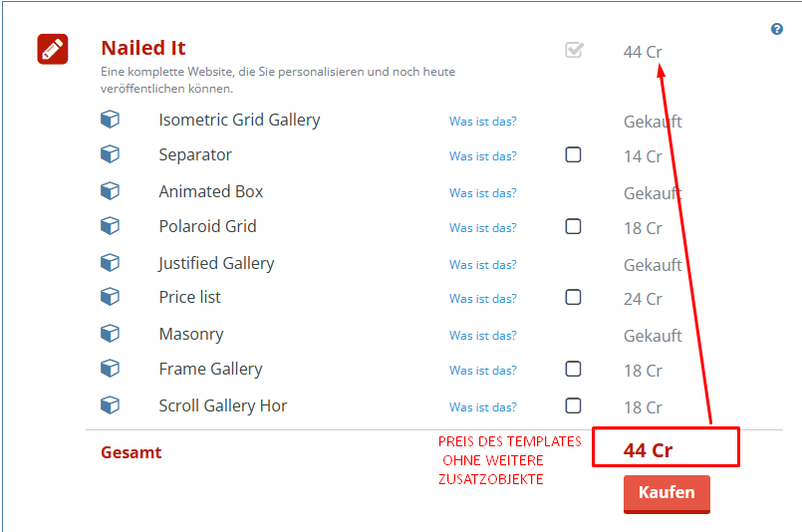Tick the Polaroid Grid checkbox
This screenshot has width=802, height=532.
[x=573, y=226]
